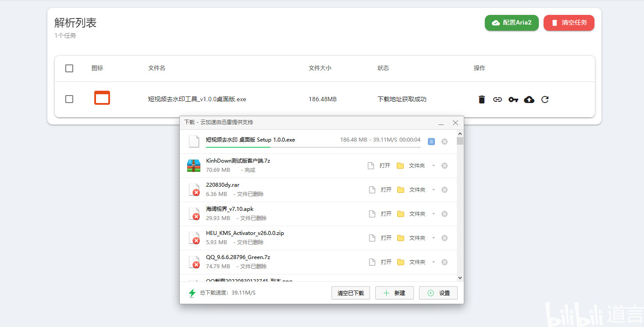Refresh the task with the circular arrow icon
This screenshot has height=327, width=644.
pyautogui.click(x=545, y=100)
